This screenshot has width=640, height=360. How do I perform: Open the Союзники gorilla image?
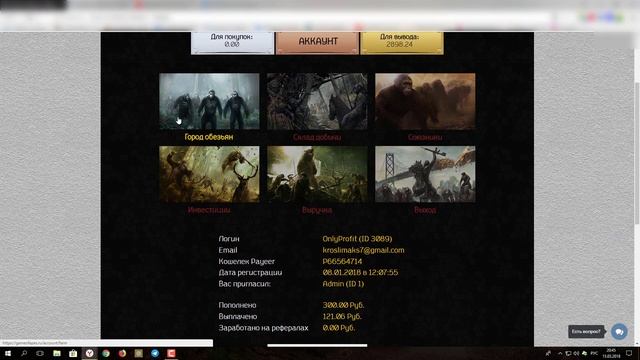click(425, 101)
